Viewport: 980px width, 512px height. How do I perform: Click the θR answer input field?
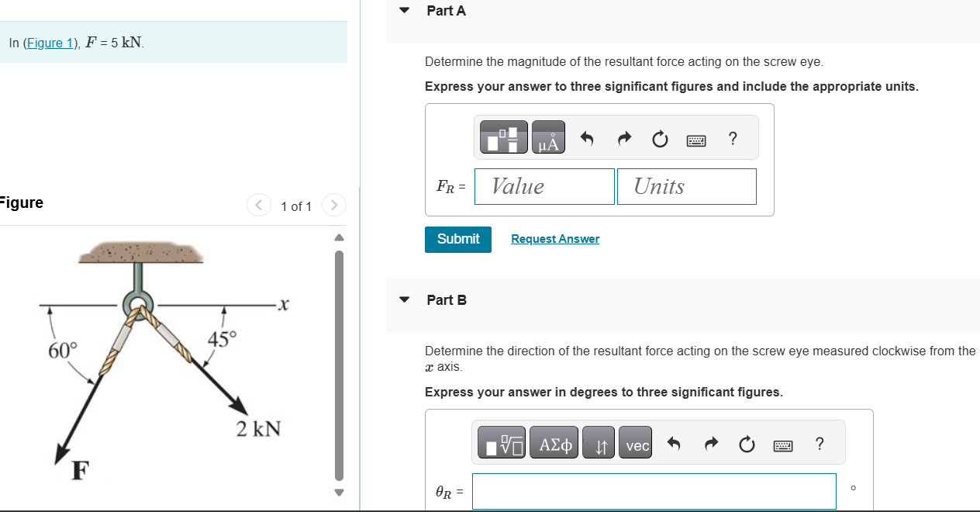click(654, 491)
